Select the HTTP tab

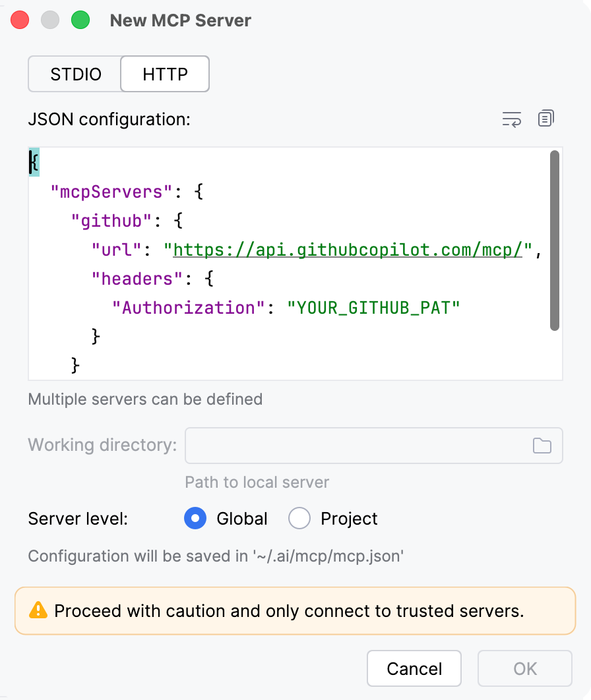pos(165,74)
